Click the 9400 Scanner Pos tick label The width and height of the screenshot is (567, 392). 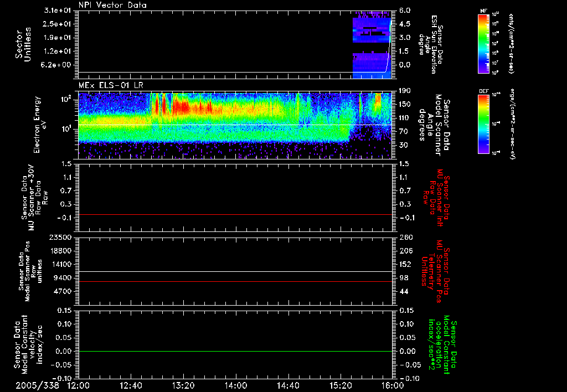(x=63, y=278)
